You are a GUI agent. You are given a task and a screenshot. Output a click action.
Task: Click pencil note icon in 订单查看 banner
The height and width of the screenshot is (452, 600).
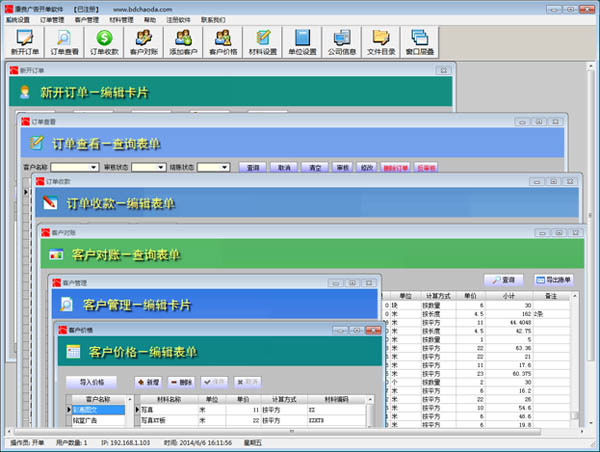(x=36, y=143)
